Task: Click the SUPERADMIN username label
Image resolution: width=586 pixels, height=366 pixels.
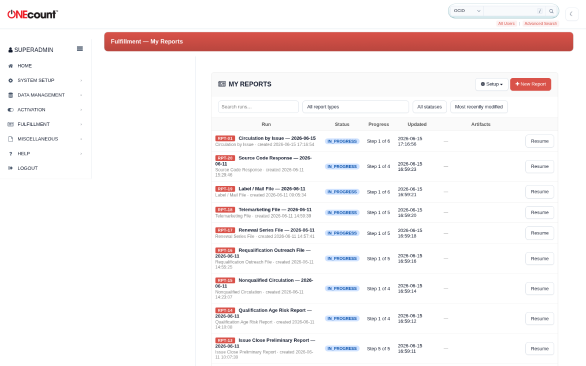Action: (34, 50)
